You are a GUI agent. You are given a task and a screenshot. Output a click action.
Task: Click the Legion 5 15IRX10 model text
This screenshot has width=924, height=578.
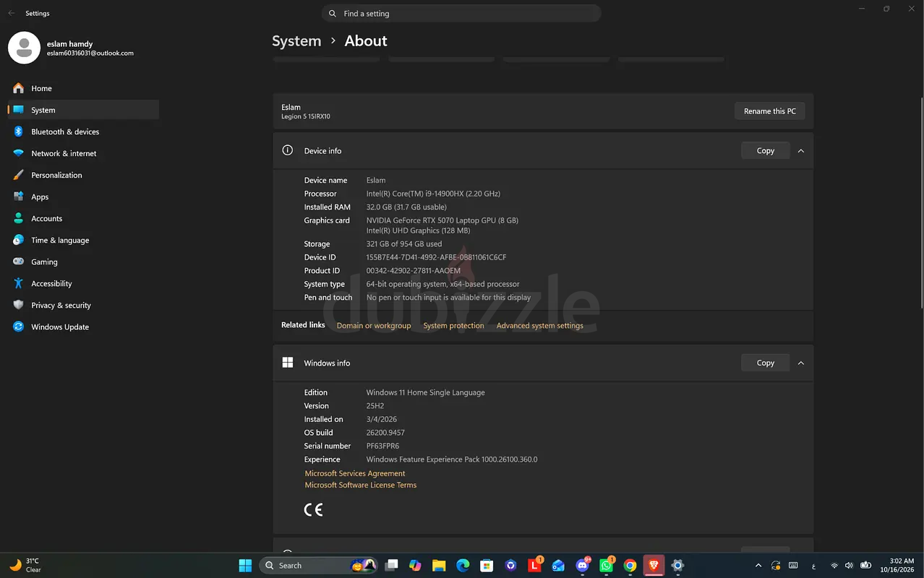point(306,117)
